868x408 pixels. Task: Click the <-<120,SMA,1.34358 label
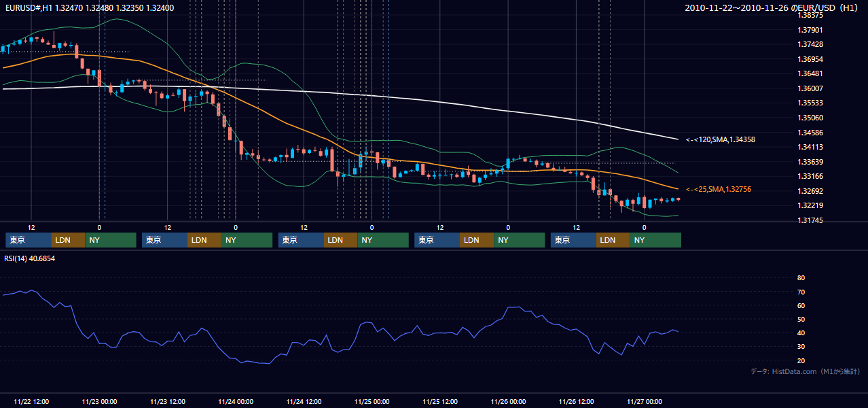coord(720,139)
